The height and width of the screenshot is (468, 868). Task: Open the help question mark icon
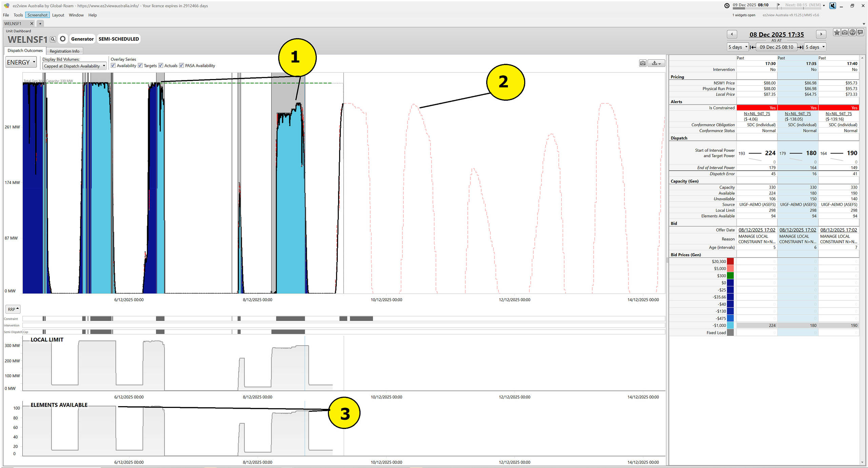pos(852,33)
